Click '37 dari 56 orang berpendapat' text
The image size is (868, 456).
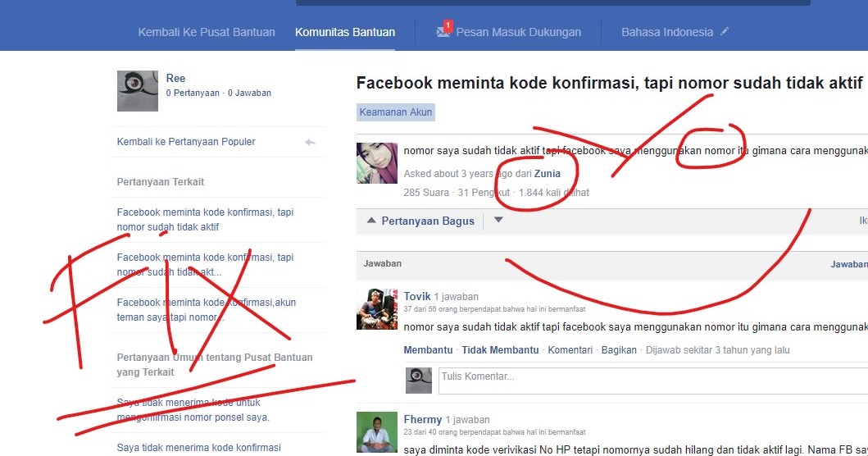click(494, 309)
